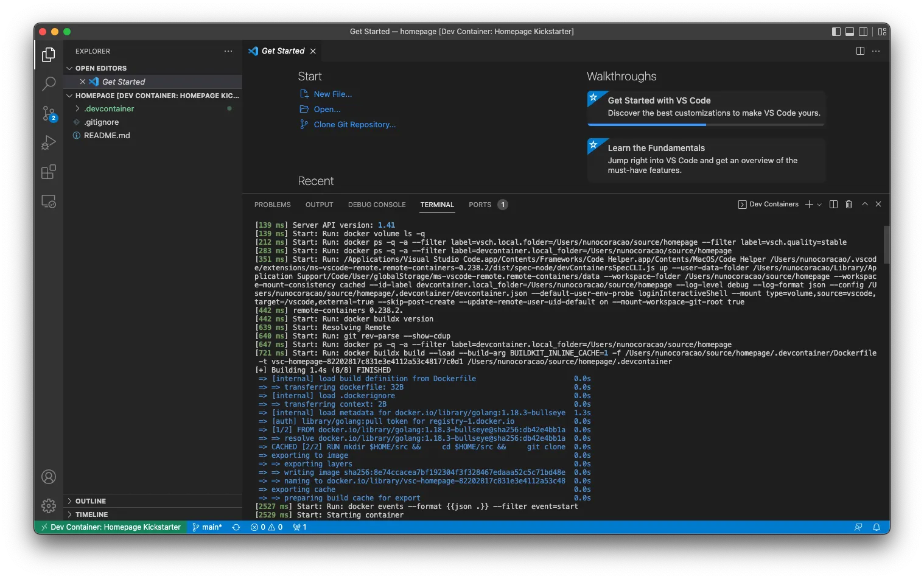Open Get Started with VS Code walkthrough
The image size is (924, 579).
coord(706,107)
